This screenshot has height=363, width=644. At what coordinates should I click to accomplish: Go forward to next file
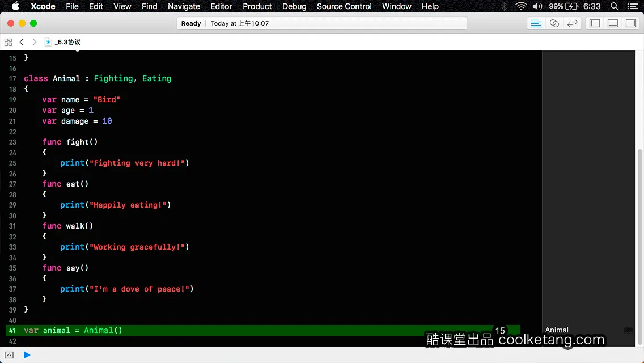[35, 42]
